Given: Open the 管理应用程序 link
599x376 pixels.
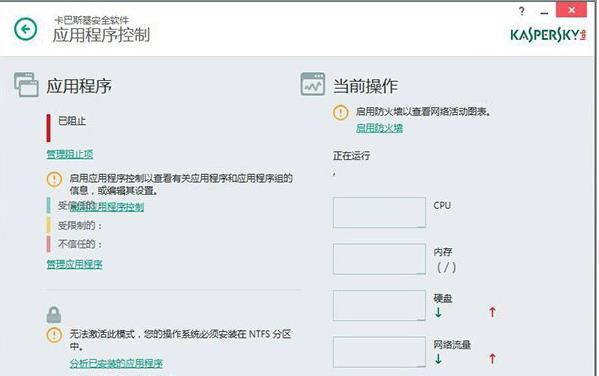Looking at the screenshot, I should click(74, 264).
